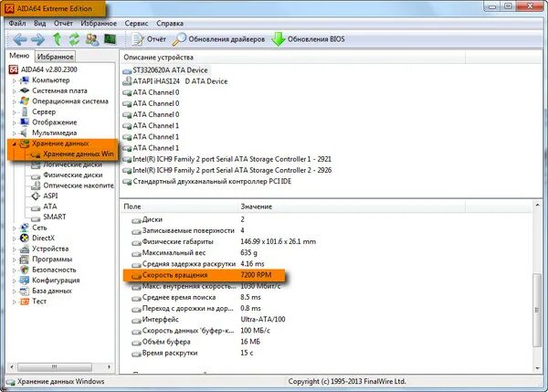Click Обновления драйверов toolbar button
Viewport: 548px width, 392px height.
[218, 39]
